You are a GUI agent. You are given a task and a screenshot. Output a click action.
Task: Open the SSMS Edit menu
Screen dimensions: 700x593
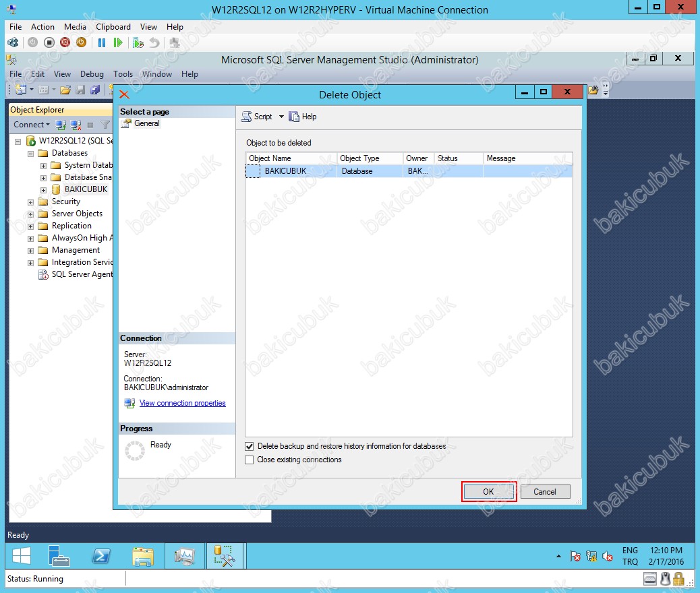38,74
